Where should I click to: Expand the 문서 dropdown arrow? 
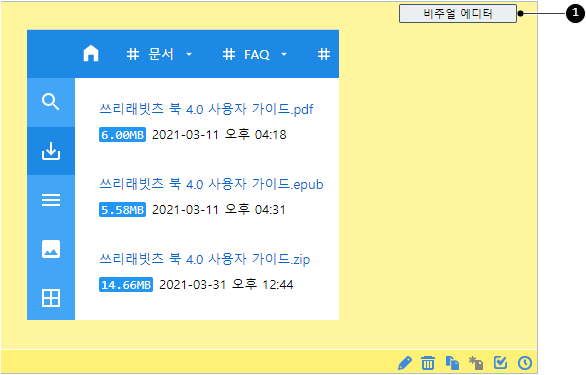[x=189, y=55]
